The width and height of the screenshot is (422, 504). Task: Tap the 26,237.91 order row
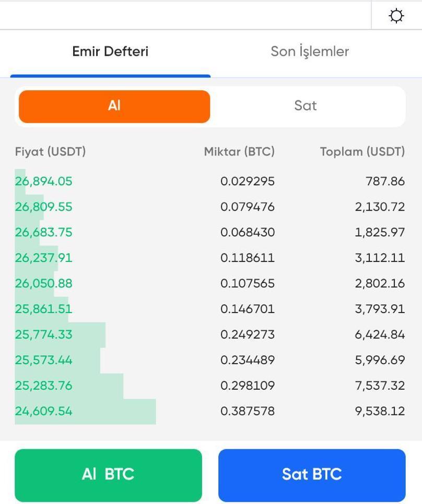tap(44, 258)
